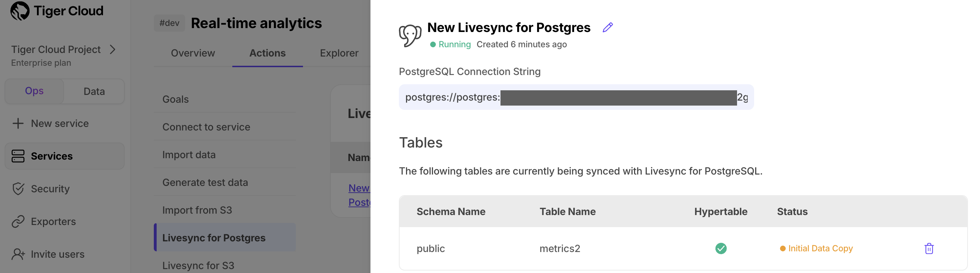Viewport: 980px width, 273px height.
Task: Click the Schema Name column header
Action: pos(451,212)
